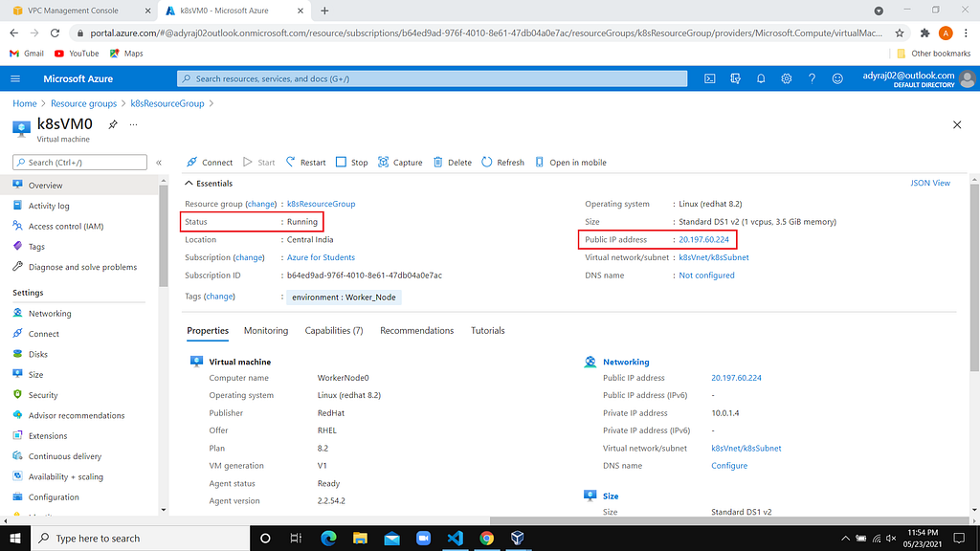Open a new browser tab
The height and width of the screenshot is (551, 980).
click(324, 11)
